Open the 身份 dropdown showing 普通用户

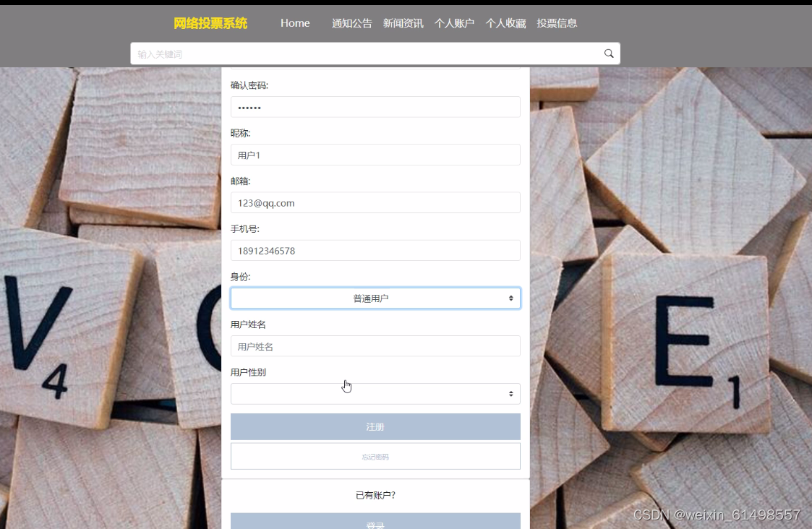pyautogui.click(x=375, y=298)
